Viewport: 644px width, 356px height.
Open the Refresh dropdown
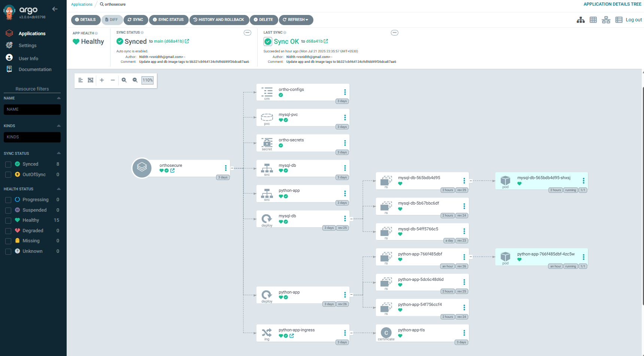pos(296,20)
